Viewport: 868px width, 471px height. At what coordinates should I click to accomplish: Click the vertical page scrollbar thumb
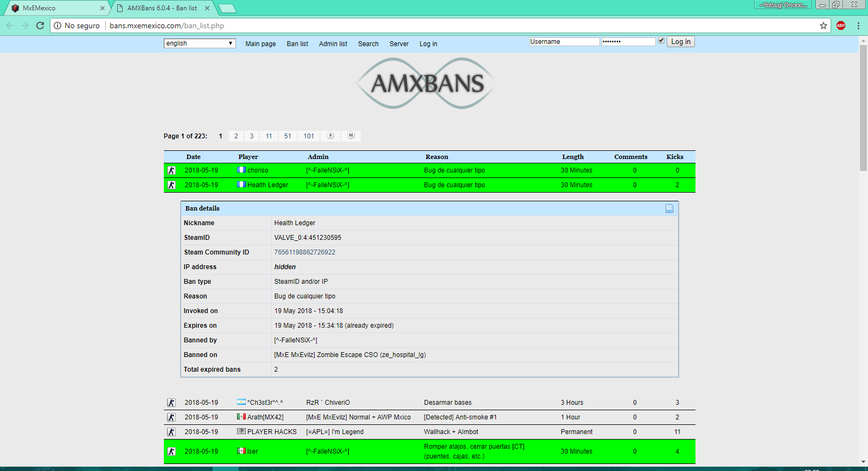click(863, 108)
